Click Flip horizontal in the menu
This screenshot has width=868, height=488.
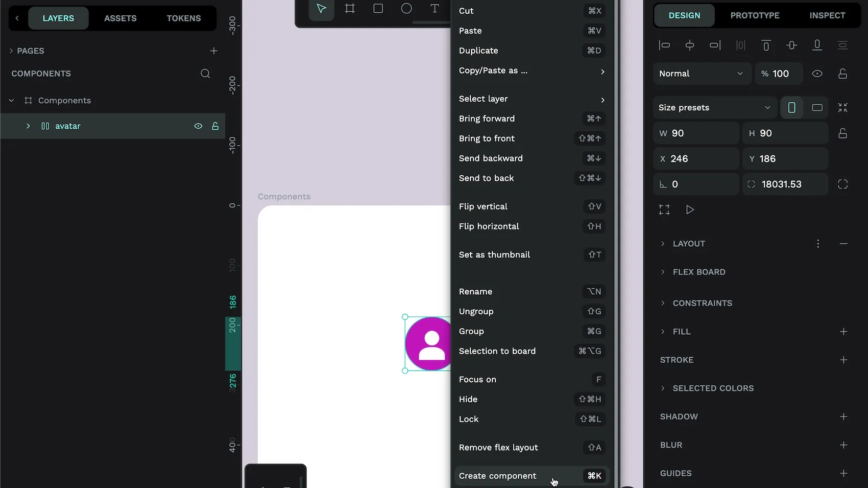489,226
